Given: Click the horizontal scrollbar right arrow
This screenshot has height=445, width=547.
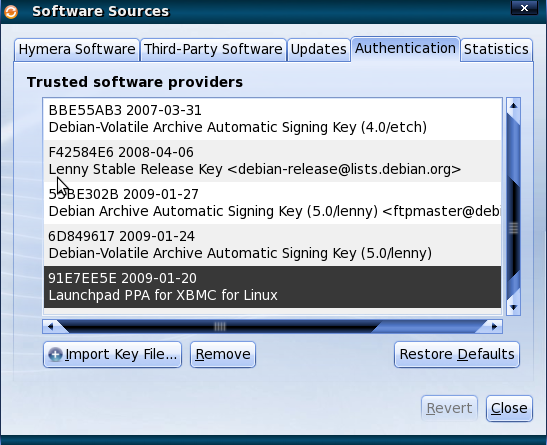Looking at the screenshot, I should pyautogui.click(x=494, y=327).
